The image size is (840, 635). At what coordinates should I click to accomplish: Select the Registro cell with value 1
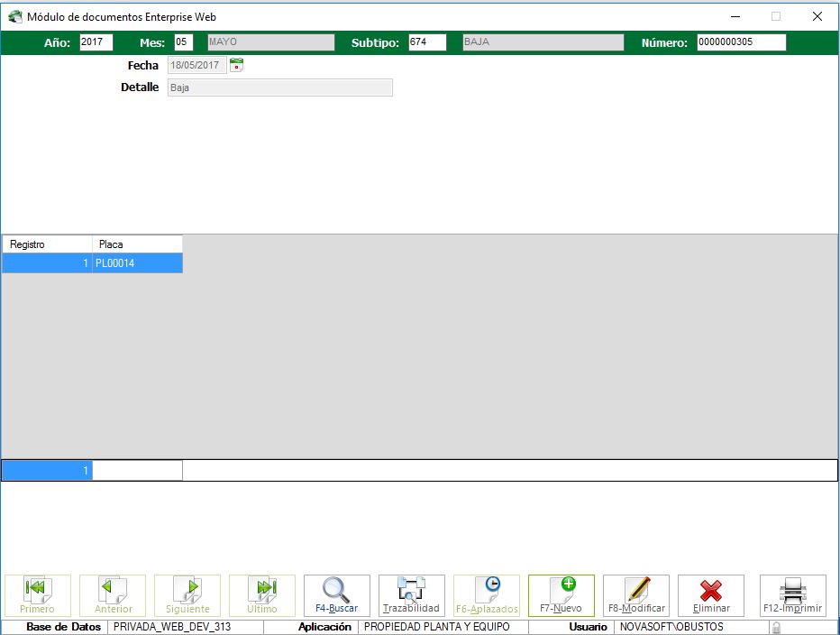[x=47, y=263]
